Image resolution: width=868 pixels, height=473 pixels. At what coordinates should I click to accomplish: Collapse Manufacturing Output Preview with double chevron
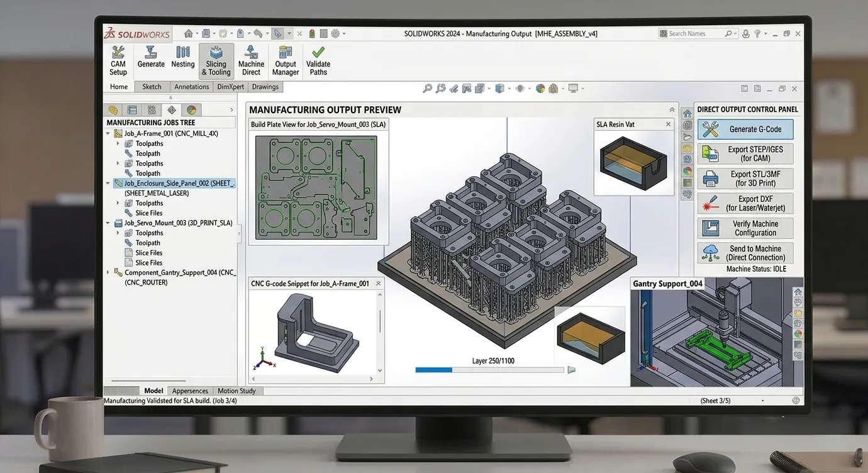672,109
